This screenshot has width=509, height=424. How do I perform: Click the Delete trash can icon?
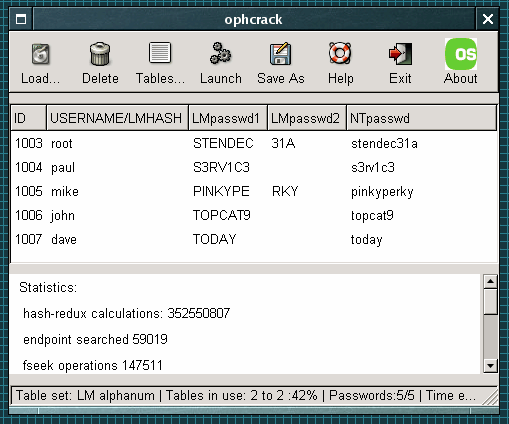coord(100,54)
